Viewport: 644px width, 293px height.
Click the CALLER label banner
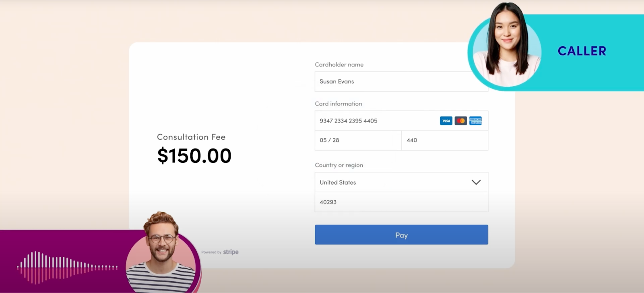click(x=582, y=51)
